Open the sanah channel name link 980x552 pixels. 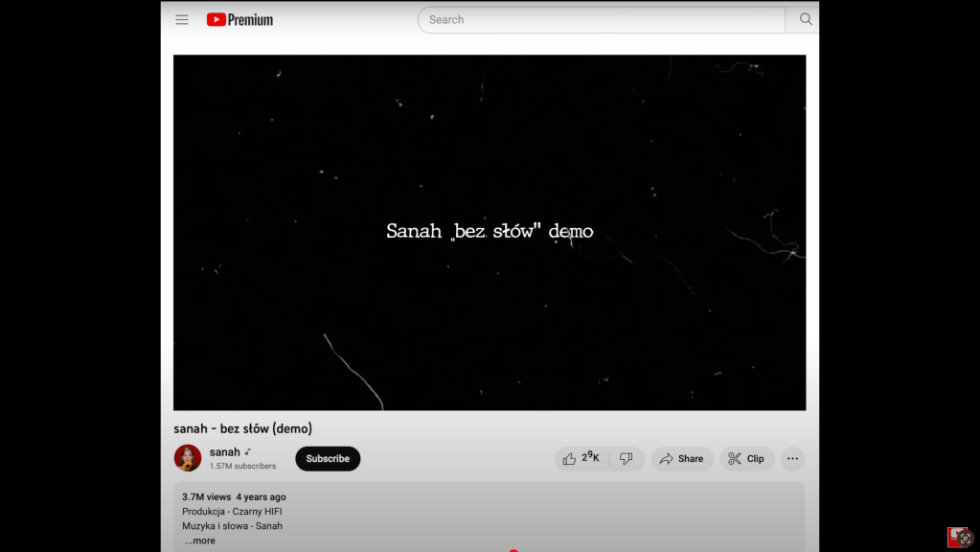pyautogui.click(x=224, y=451)
